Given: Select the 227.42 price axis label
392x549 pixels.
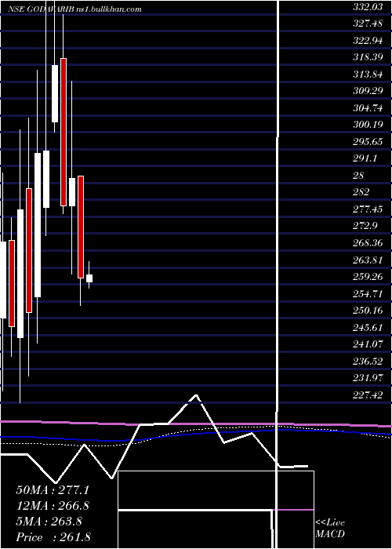Looking at the screenshot, I should pyautogui.click(x=368, y=395).
